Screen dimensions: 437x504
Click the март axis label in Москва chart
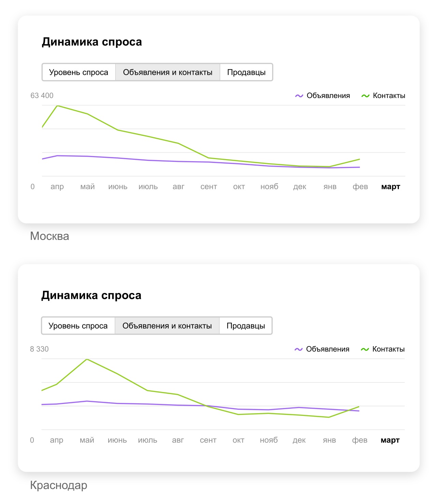pos(390,187)
